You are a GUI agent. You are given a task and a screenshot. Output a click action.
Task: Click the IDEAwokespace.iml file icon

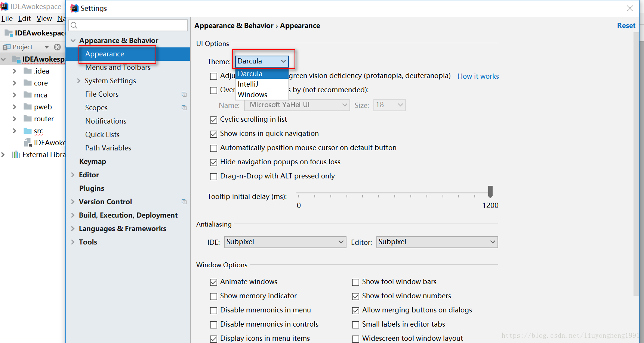pyautogui.click(x=28, y=143)
